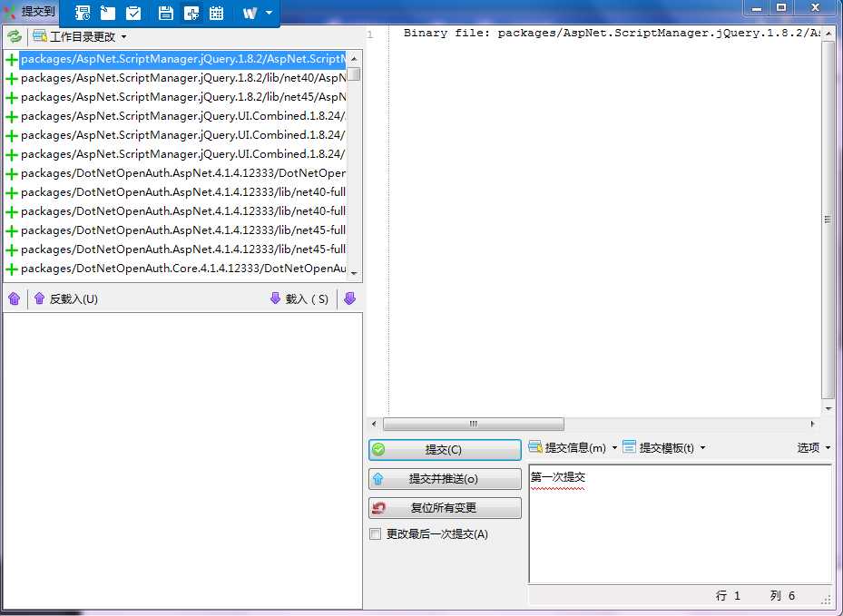The width and height of the screenshot is (843, 616).
Task: Click the file list vertical scrollbar thumb
Action: tap(354, 73)
